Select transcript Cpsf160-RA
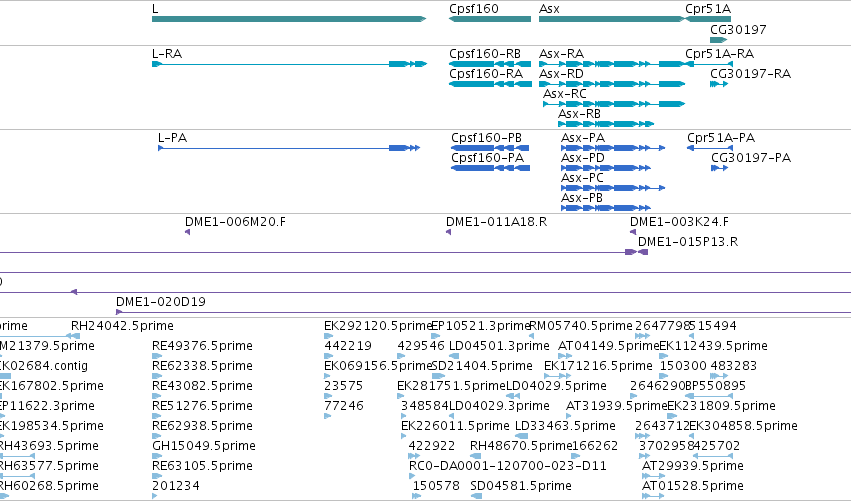 [x=491, y=84]
